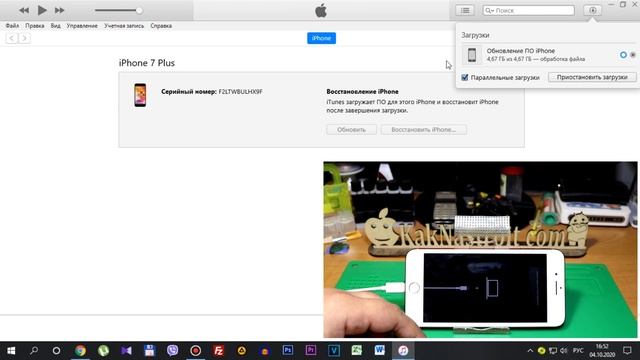Screen dimensions: 640x360
Task: Go back with the left chevron button
Action: pos(11,38)
